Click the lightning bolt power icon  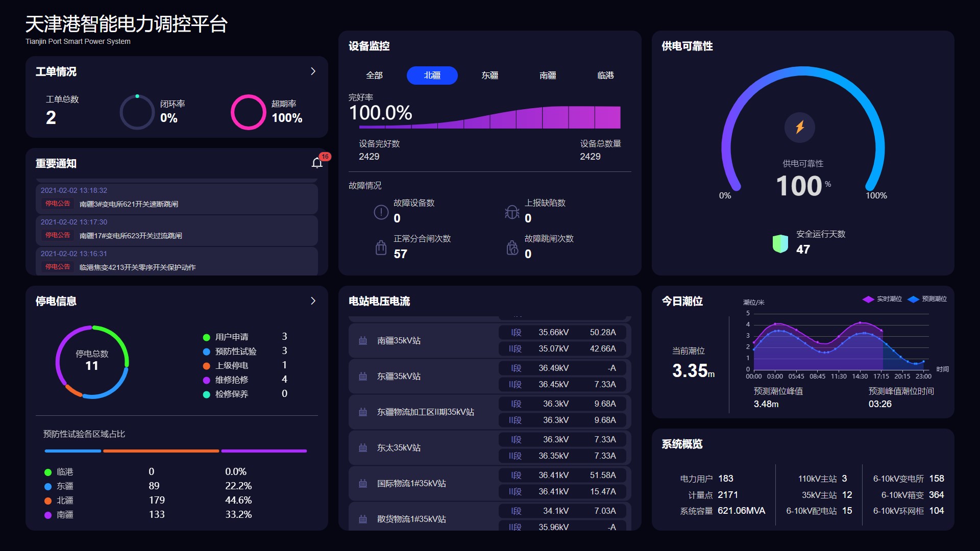[x=799, y=127]
